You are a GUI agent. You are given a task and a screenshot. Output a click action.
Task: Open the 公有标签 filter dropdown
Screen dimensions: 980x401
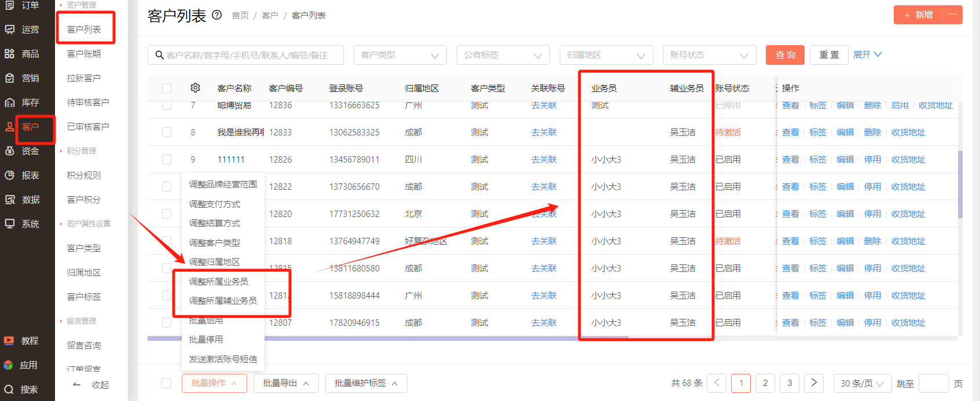coord(503,55)
